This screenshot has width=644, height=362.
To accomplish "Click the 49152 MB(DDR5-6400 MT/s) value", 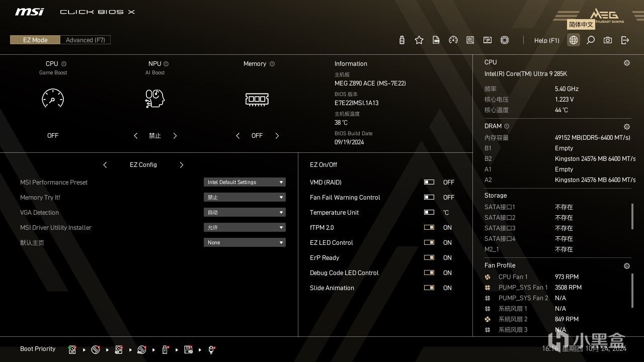I will point(593,138).
